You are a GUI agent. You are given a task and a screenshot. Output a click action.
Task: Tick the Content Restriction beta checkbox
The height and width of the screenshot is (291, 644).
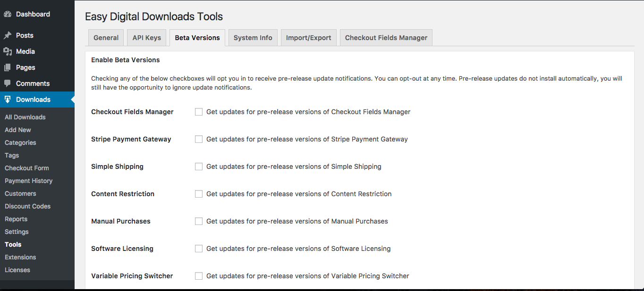pos(199,194)
